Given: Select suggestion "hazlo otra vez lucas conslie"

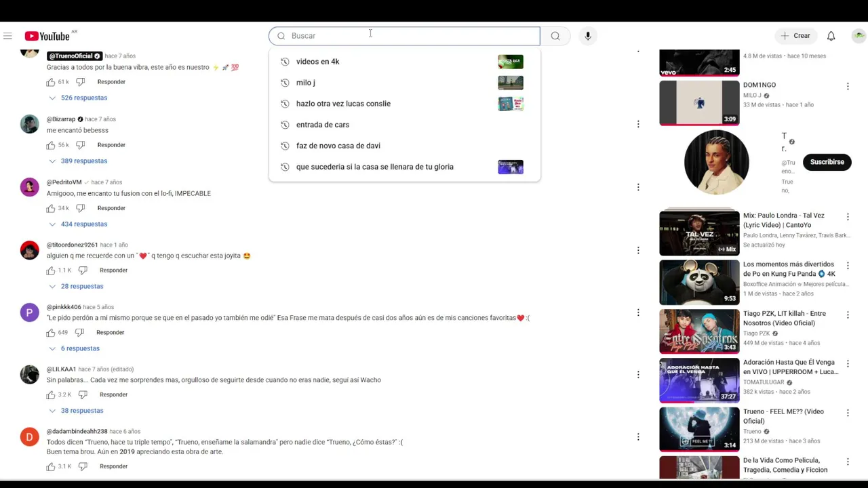Looking at the screenshot, I should pyautogui.click(x=404, y=104).
